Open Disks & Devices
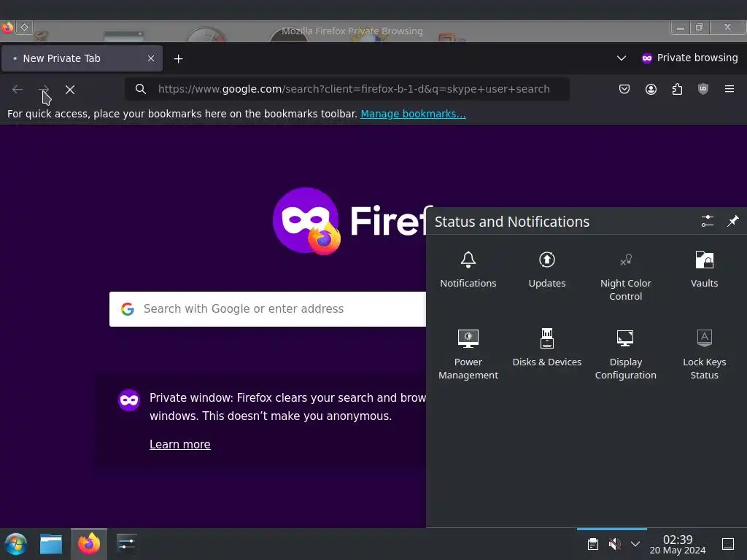Viewport: 747px width, 560px height. pos(546,349)
